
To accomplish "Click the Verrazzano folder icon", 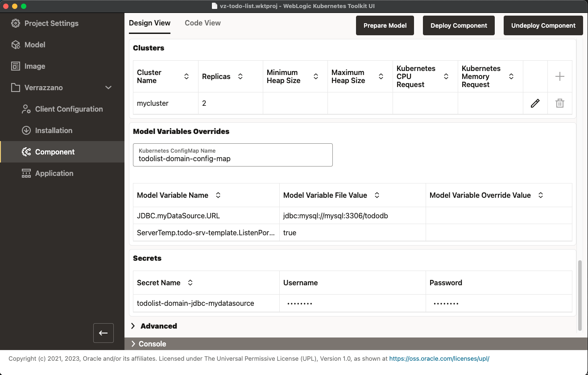I will coord(16,87).
